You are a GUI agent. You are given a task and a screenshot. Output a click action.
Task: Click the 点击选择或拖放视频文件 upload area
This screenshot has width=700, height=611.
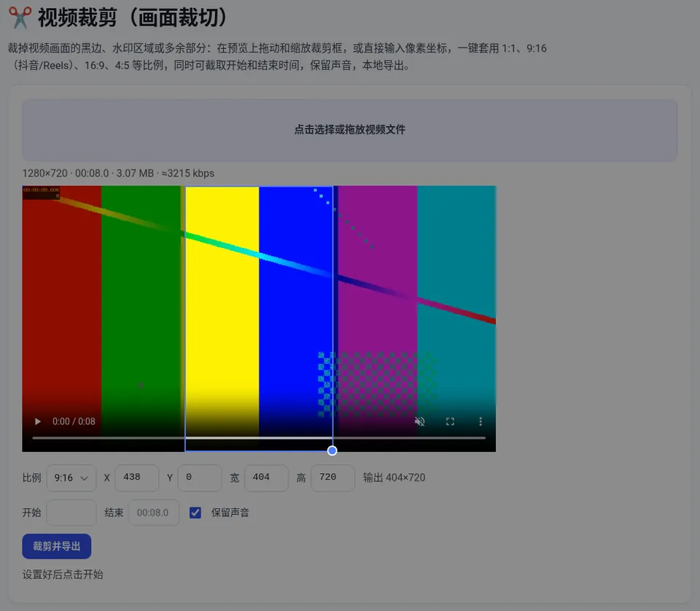pos(349,130)
